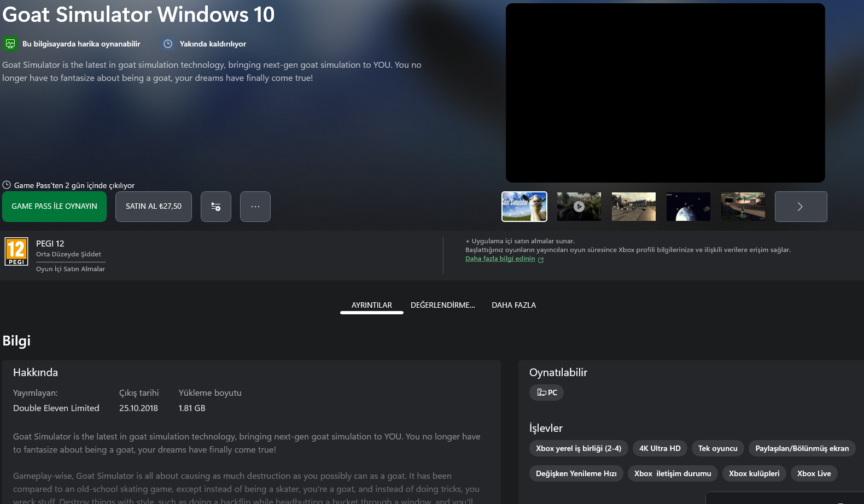The height and width of the screenshot is (504, 864).
Task: Click the 4K Ultra HD tag
Action: [x=660, y=448]
